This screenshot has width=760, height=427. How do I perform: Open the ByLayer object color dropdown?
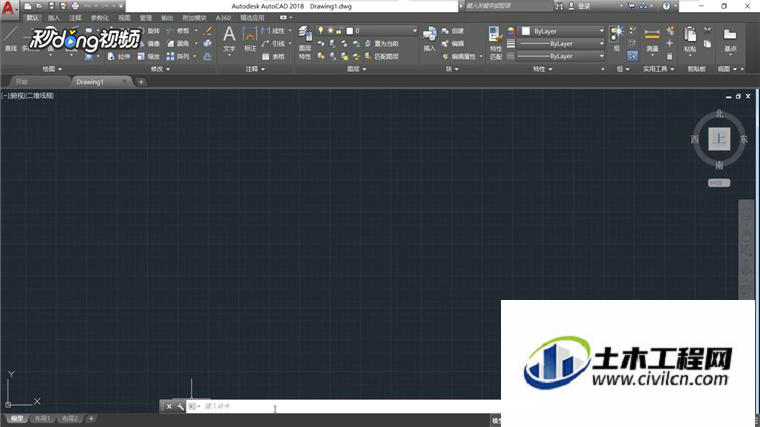tap(602, 31)
